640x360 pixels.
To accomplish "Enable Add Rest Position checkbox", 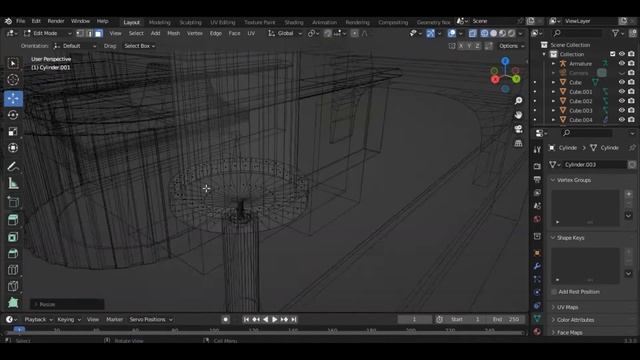I will pos(554,292).
